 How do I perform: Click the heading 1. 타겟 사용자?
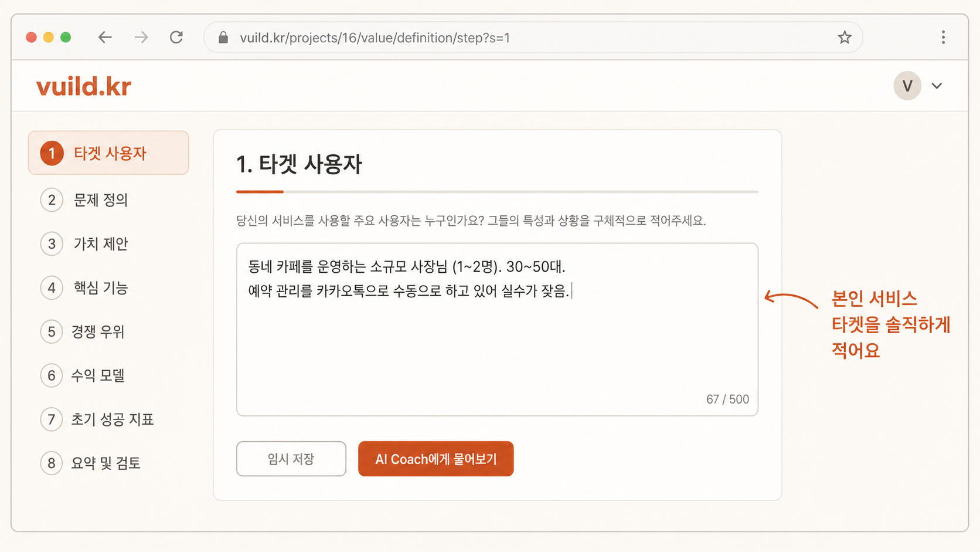[299, 164]
